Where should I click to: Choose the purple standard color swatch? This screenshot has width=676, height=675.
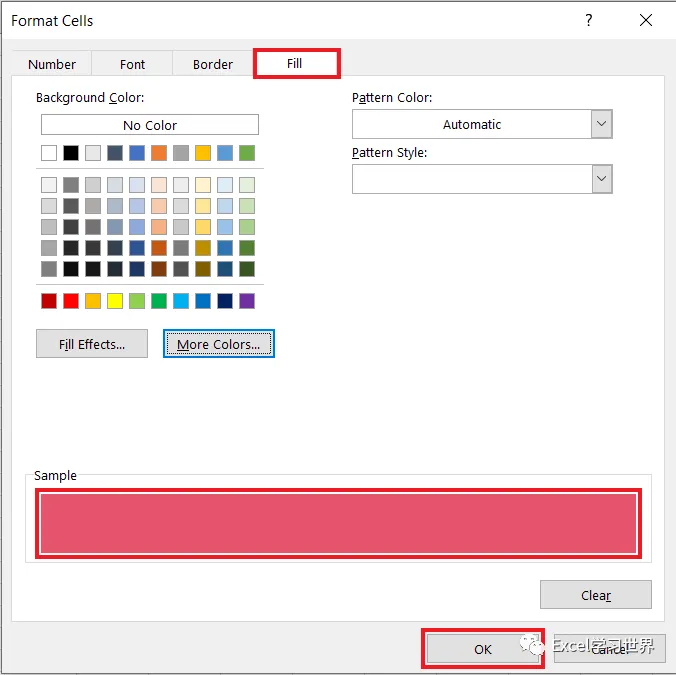(247, 301)
